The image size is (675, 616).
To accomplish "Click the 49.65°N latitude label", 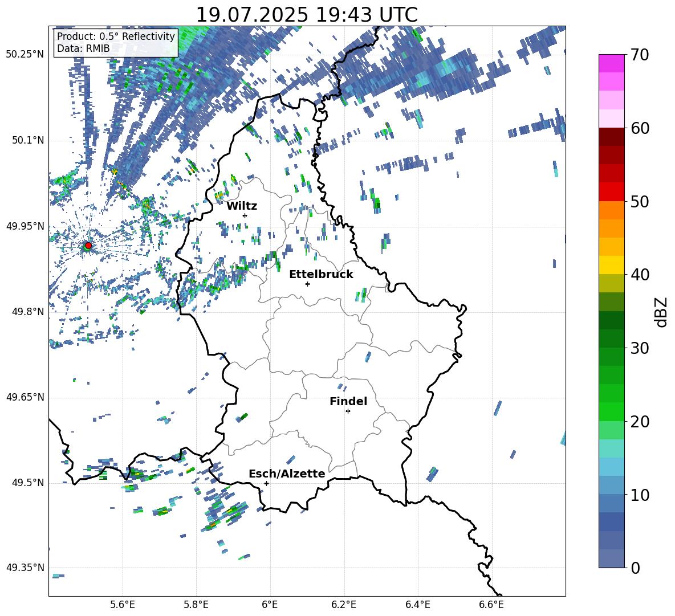I will (x=25, y=397).
